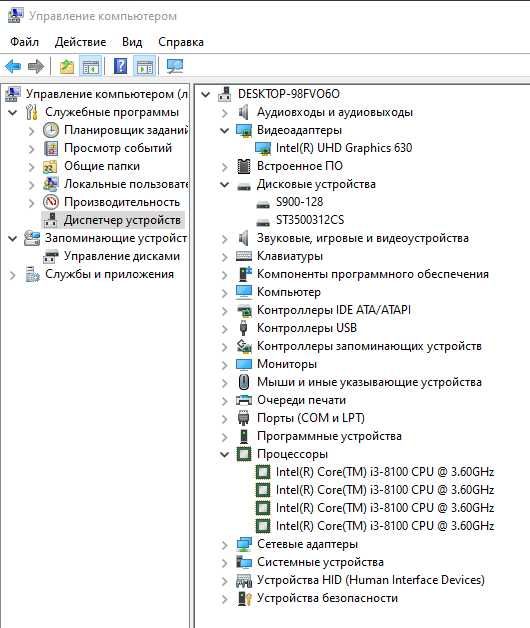The width and height of the screenshot is (530, 628).
Task: Select Производительность in the tree
Action: [122, 202]
